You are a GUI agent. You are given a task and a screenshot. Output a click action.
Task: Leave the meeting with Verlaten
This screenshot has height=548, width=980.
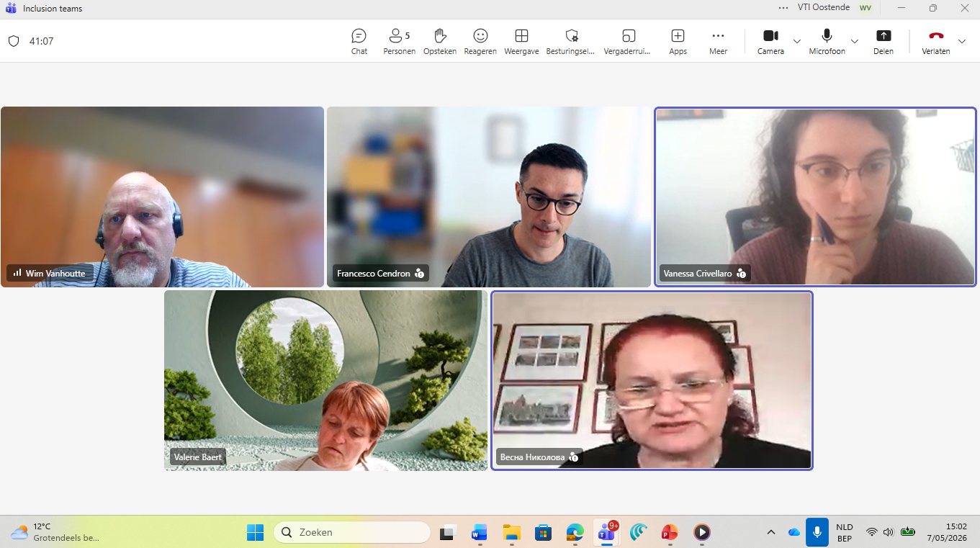(x=936, y=41)
